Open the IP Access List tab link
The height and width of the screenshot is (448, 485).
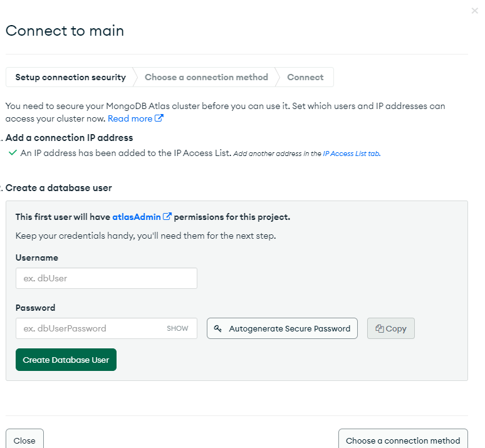[352, 154]
